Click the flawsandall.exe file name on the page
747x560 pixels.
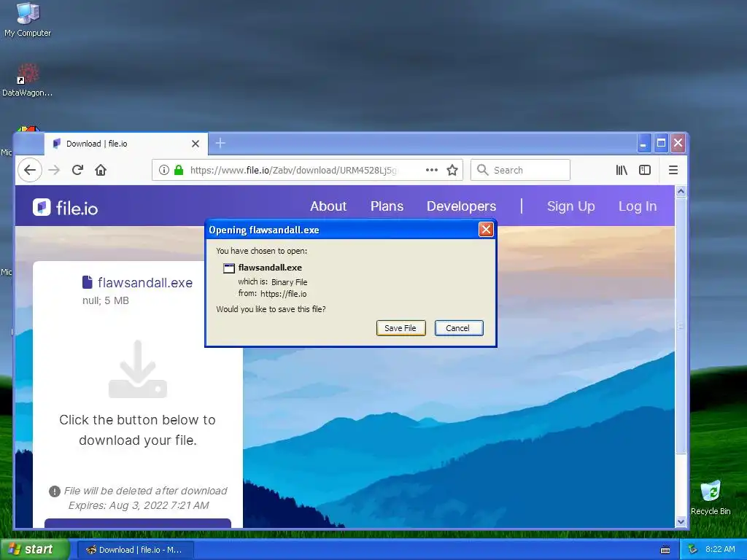[x=145, y=282]
